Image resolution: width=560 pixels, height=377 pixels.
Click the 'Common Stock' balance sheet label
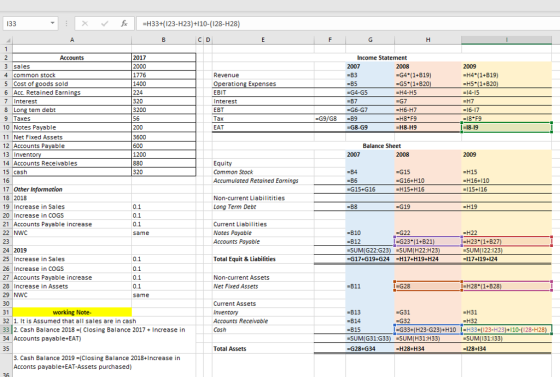click(x=263, y=172)
